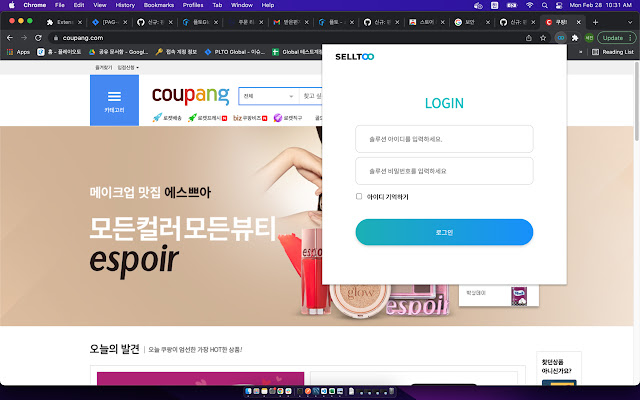Screen dimensions: 640x400
Task: Expand the 입점신청 dropdown
Action: coord(128,67)
